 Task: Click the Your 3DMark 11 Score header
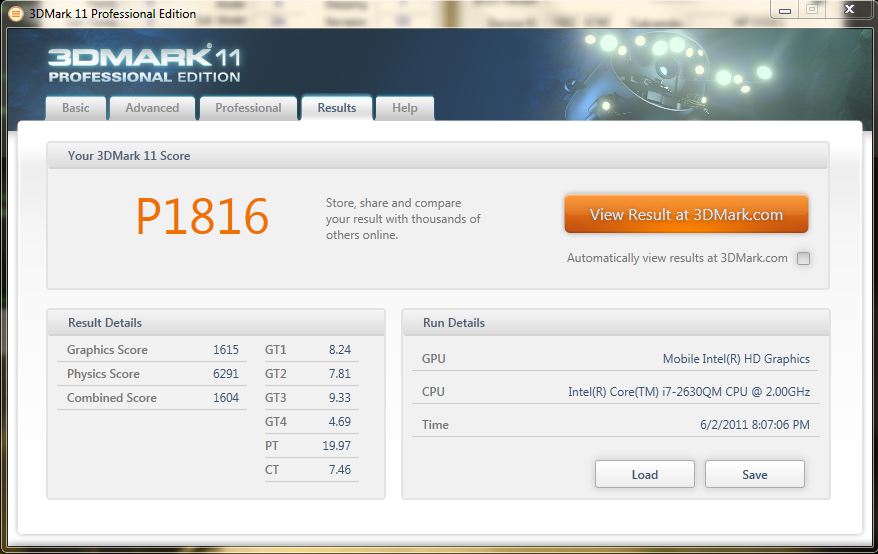(x=438, y=156)
